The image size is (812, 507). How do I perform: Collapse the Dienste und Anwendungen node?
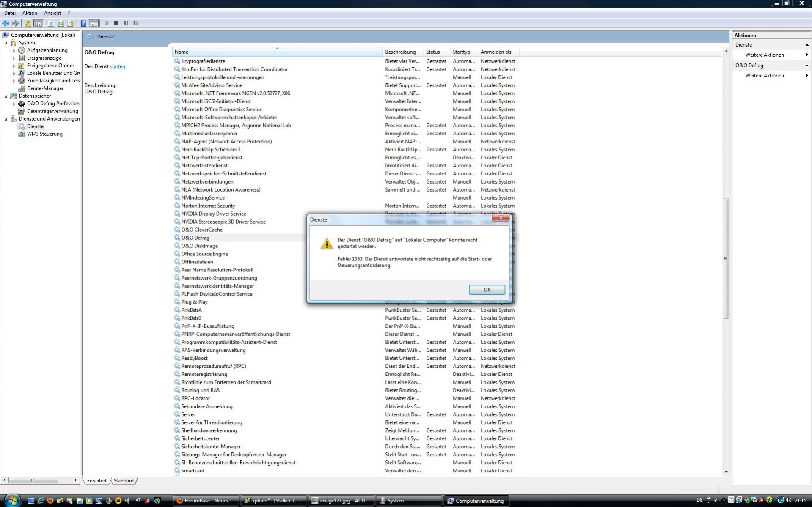click(x=6, y=119)
